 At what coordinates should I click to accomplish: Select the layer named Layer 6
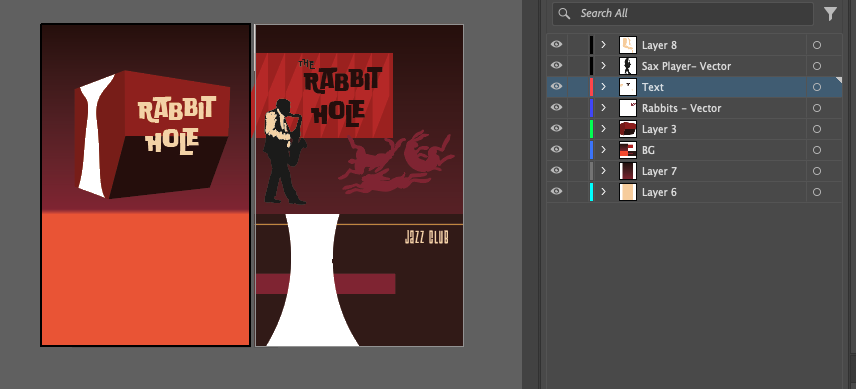point(659,192)
